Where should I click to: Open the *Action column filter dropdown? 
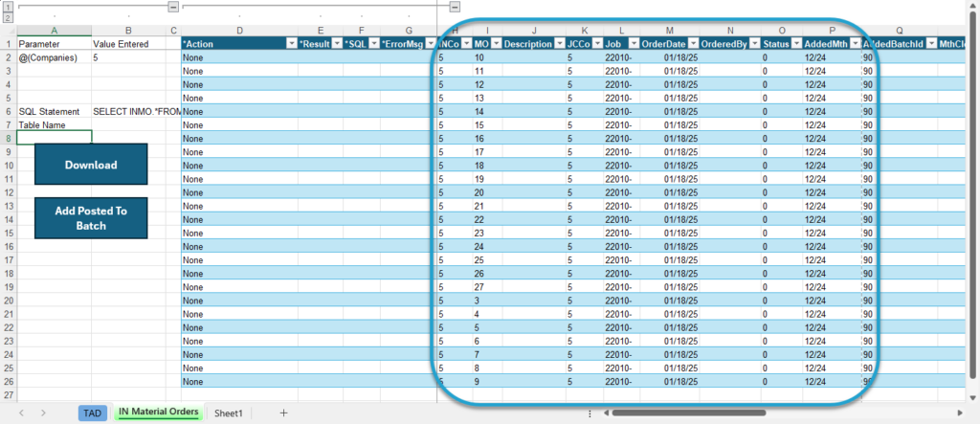click(291, 44)
